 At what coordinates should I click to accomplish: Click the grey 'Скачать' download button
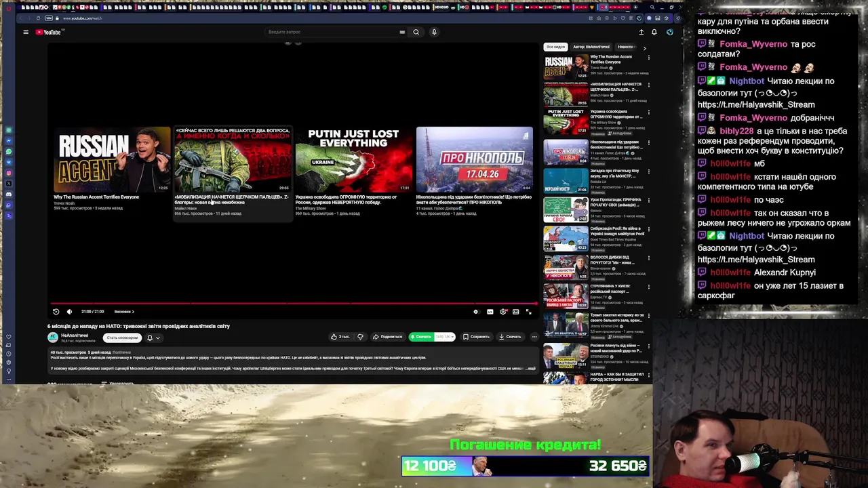[x=510, y=337]
